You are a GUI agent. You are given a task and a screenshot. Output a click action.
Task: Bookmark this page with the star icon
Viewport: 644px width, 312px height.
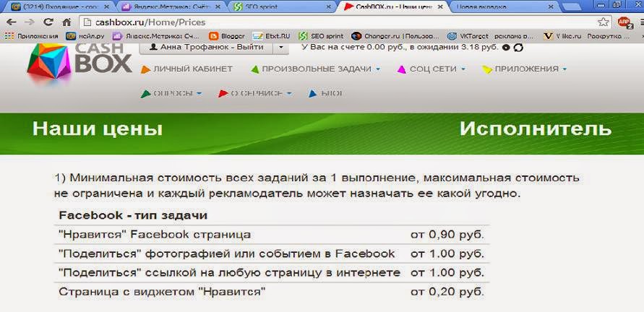tap(603, 22)
